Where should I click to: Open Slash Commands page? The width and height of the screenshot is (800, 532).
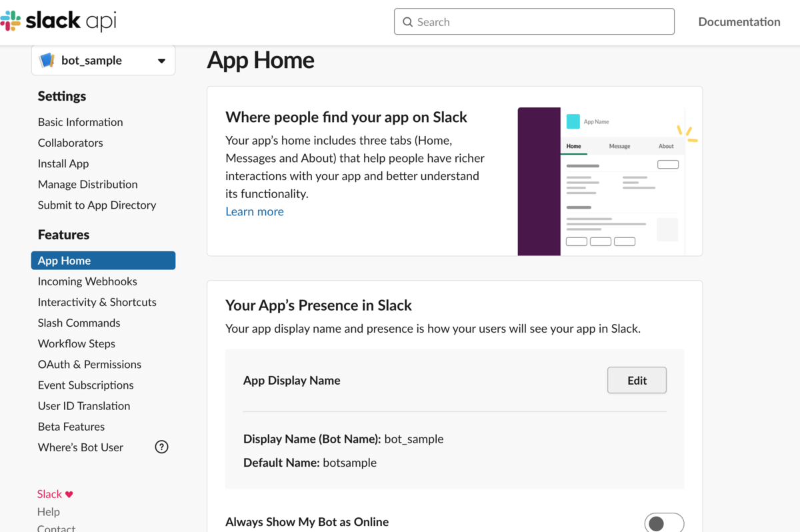coord(79,323)
